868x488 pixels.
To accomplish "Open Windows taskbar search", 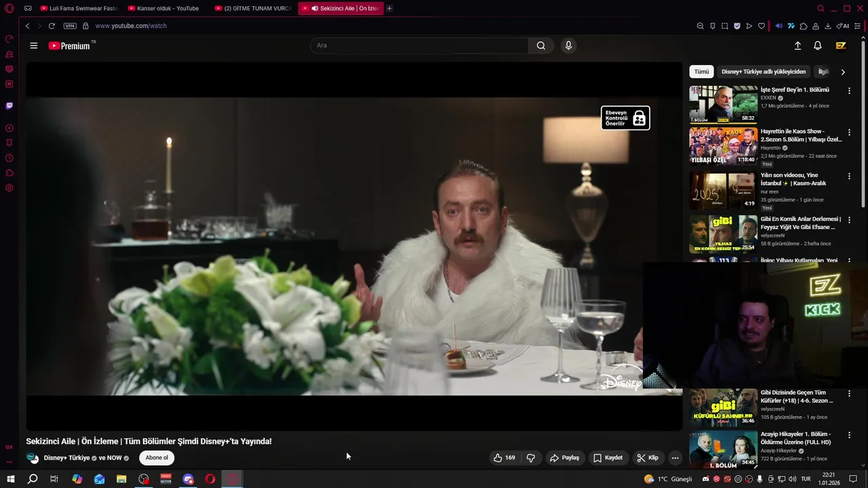I will coord(33,479).
